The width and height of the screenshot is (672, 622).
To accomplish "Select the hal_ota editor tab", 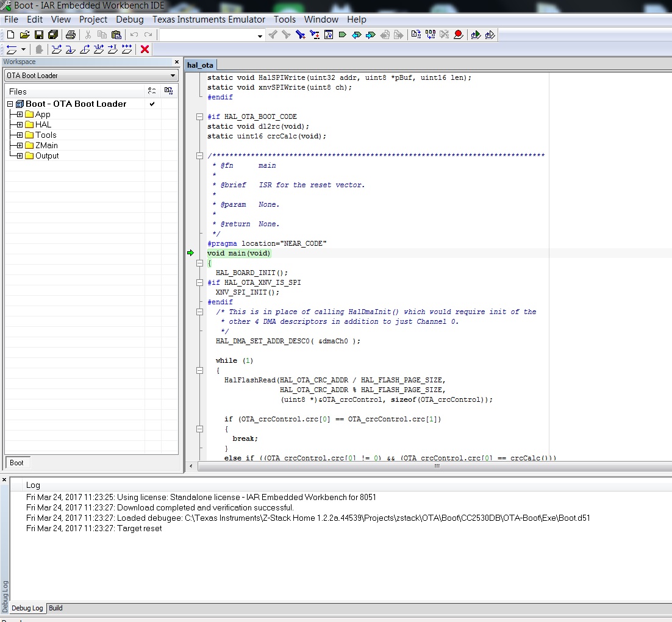I will coord(200,65).
